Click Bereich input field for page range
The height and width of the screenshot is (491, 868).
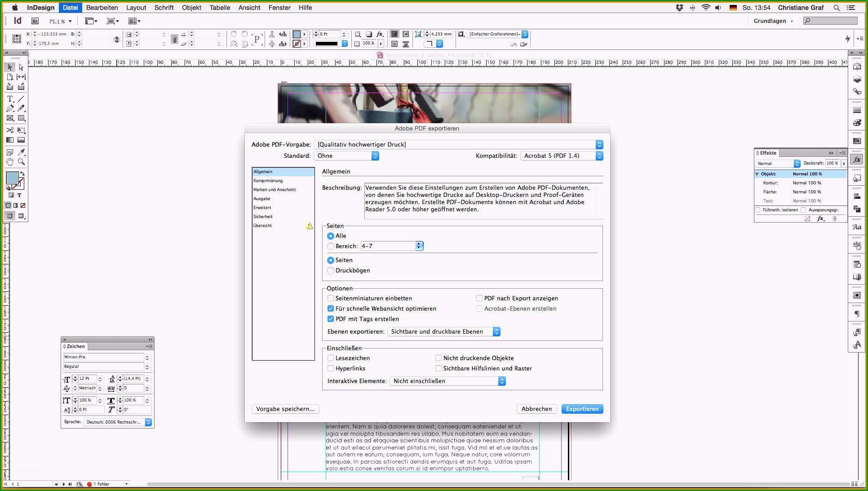point(387,246)
